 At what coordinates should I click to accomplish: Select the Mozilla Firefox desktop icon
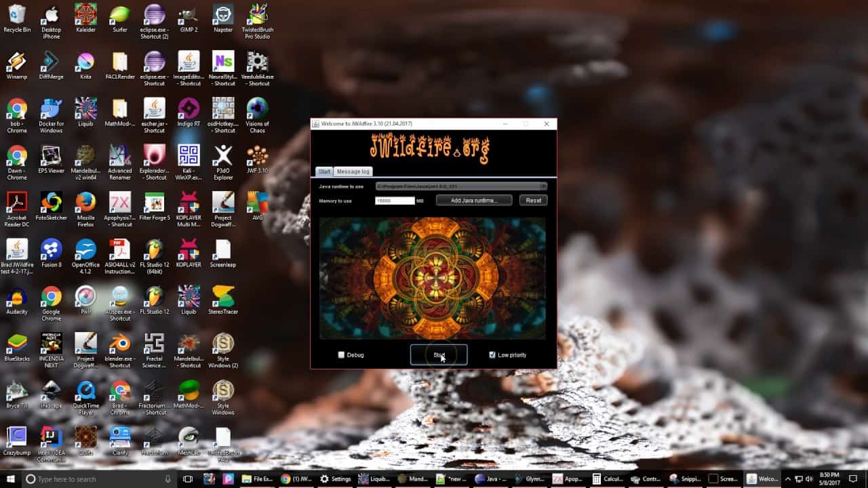85,209
